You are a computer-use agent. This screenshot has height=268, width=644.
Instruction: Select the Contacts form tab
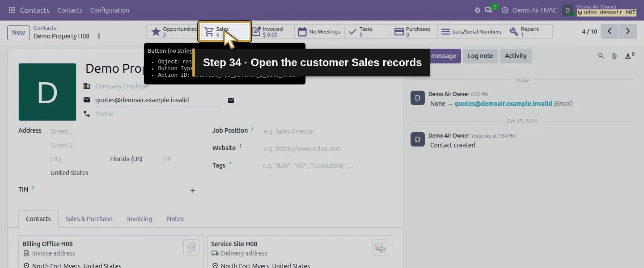pyautogui.click(x=38, y=219)
